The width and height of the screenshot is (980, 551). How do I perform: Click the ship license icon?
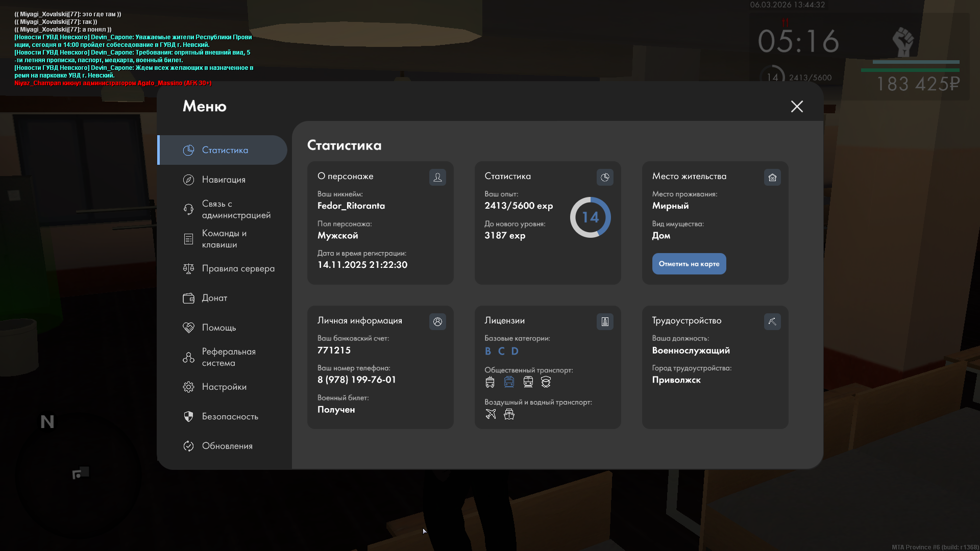click(509, 414)
